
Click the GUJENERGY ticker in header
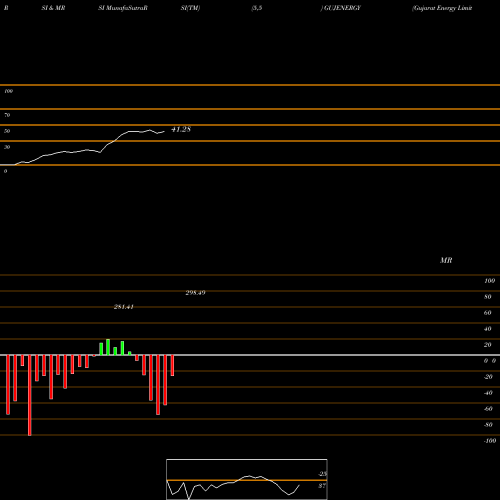tap(342, 8)
